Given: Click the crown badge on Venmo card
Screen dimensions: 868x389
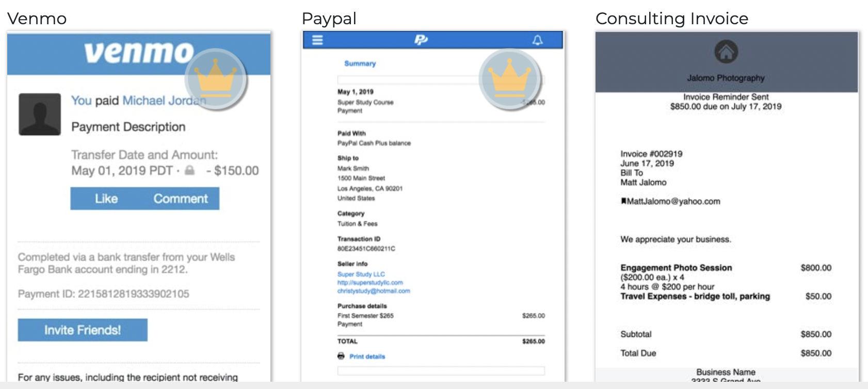Looking at the screenshot, I should (x=217, y=79).
